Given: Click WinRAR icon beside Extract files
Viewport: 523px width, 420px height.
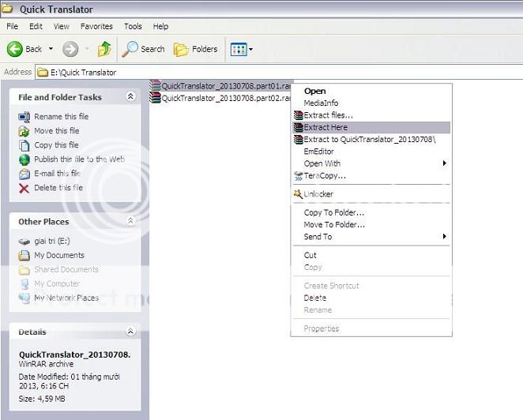Looking at the screenshot, I should pyautogui.click(x=298, y=115).
